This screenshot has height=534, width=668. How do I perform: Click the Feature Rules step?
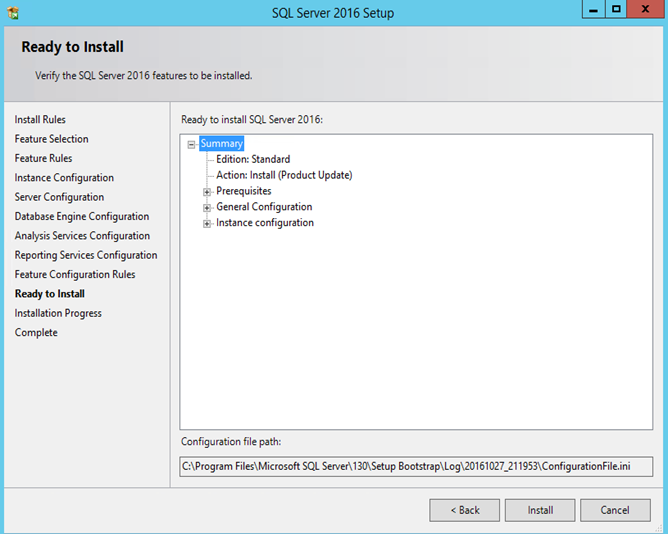(43, 159)
